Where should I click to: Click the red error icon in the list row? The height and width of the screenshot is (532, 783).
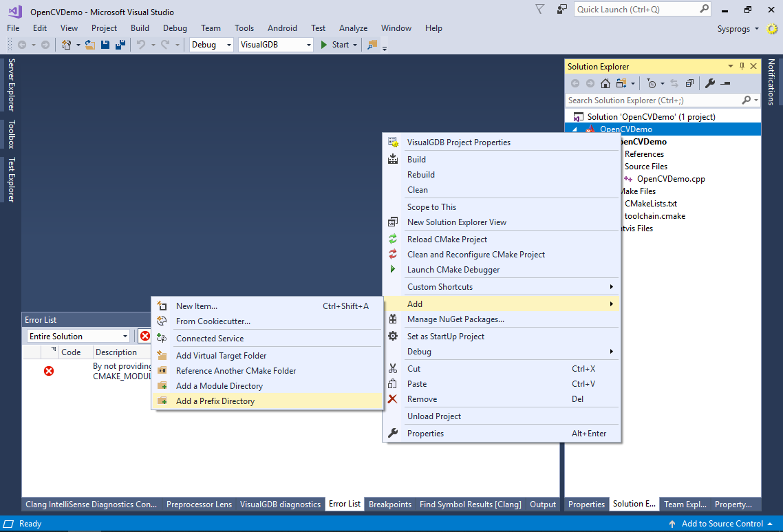pos(49,371)
